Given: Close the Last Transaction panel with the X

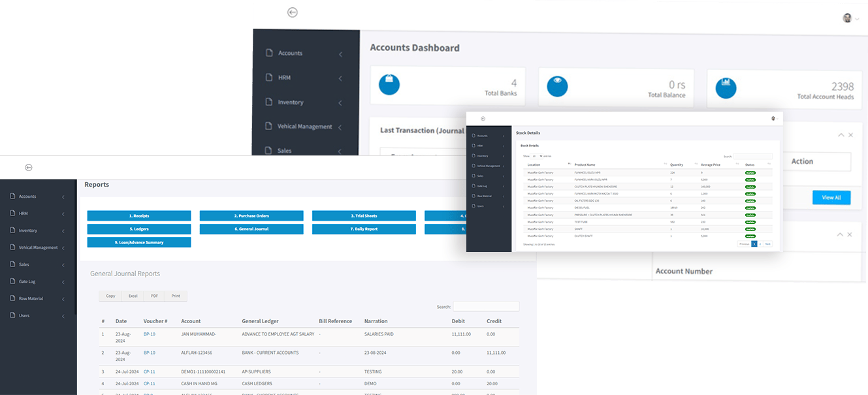Looking at the screenshot, I should coord(850,134).
